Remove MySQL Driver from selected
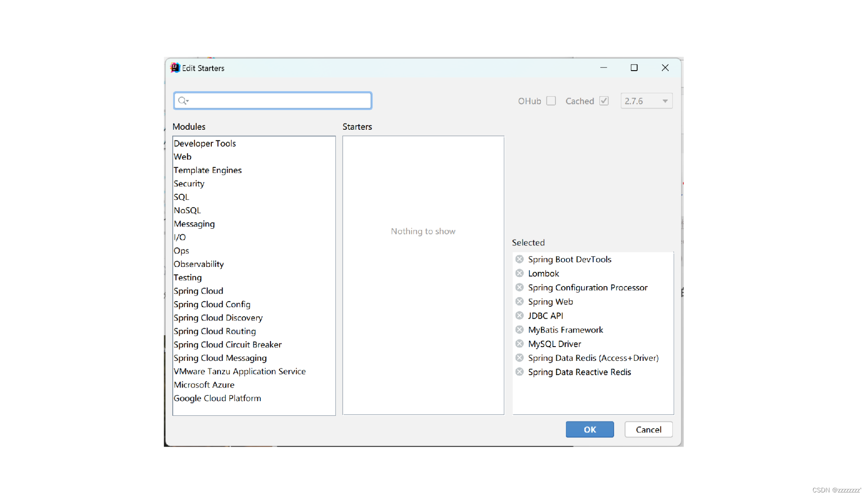This screenshot has width=868, height=497. (519, 343)
